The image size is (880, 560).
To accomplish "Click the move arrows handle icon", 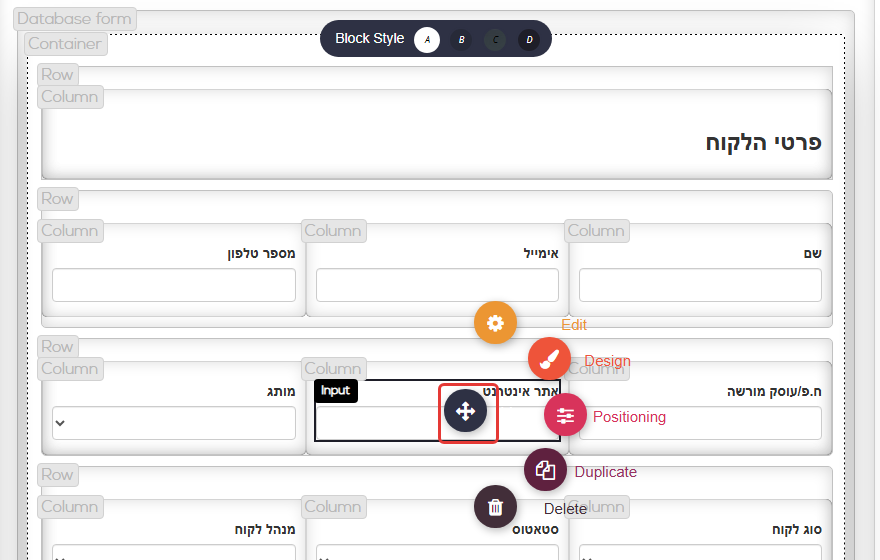I will pyautogui.click(x=465, y=411).
